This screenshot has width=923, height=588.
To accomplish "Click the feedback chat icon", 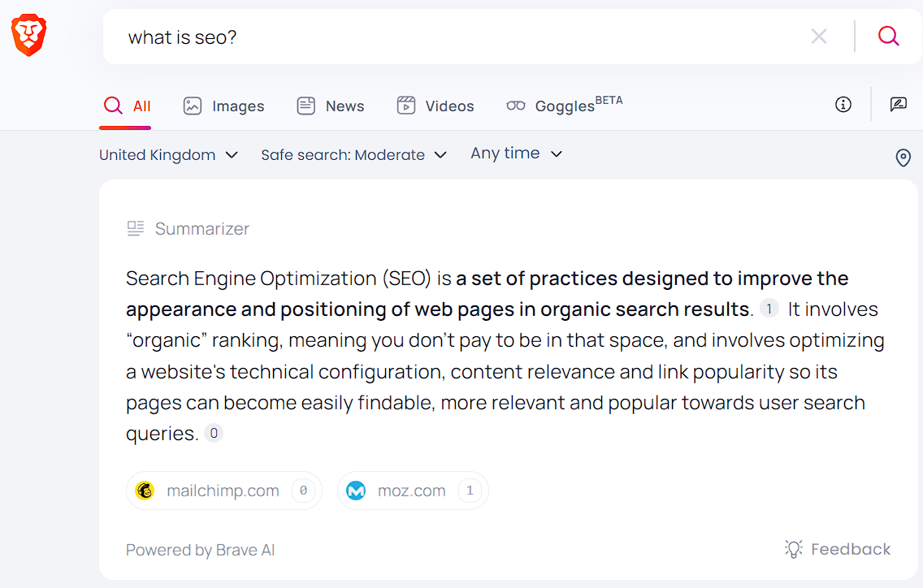I will [898, 105].
